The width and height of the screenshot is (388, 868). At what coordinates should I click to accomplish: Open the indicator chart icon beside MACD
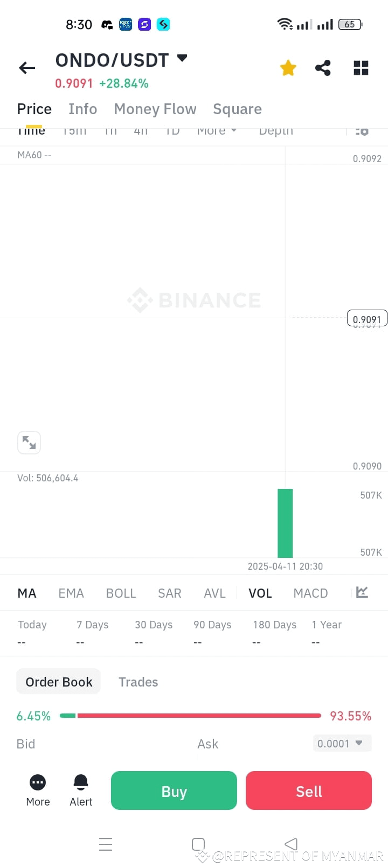362,593
